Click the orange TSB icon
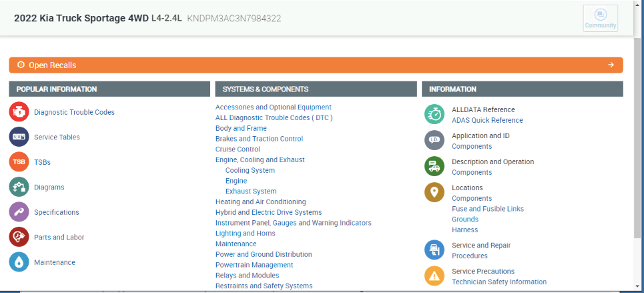The image size is (644, 293). pyautogui.click(x=19, y=162)
